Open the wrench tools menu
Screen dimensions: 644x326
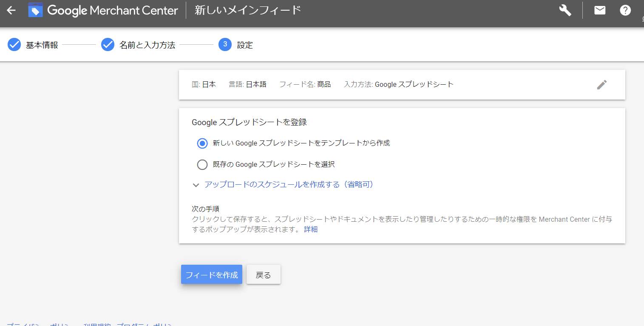tap(565, 10)
